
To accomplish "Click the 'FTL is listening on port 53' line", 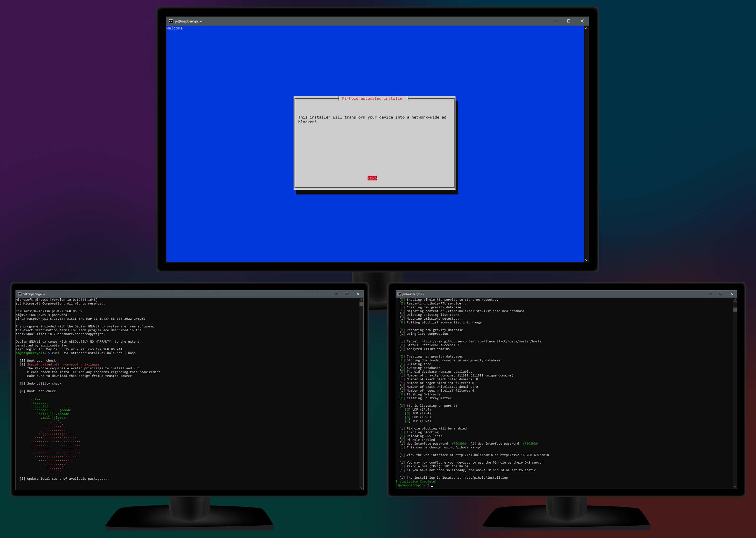I will click(x=428, y=406).
